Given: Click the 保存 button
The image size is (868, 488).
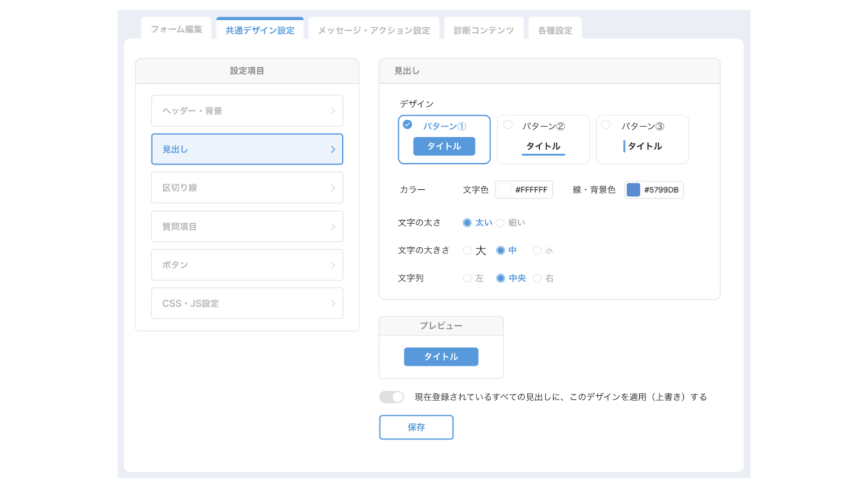Looking at the screenshot, I should pyautogui.click(x=416, y=427).
